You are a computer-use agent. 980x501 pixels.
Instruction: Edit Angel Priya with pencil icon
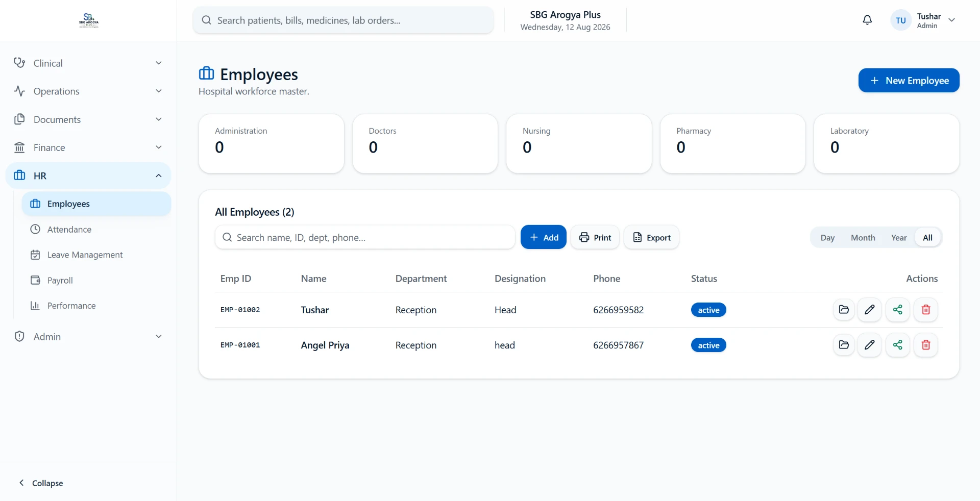pos(870,345)
